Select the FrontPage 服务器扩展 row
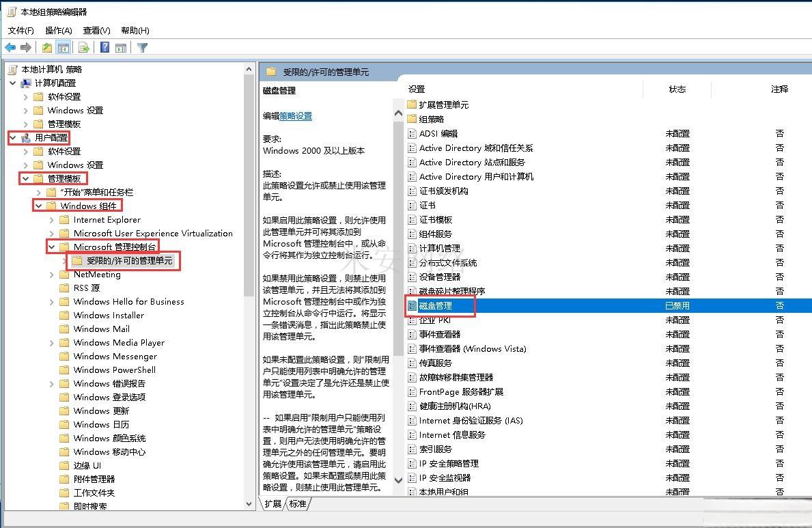 608,391
